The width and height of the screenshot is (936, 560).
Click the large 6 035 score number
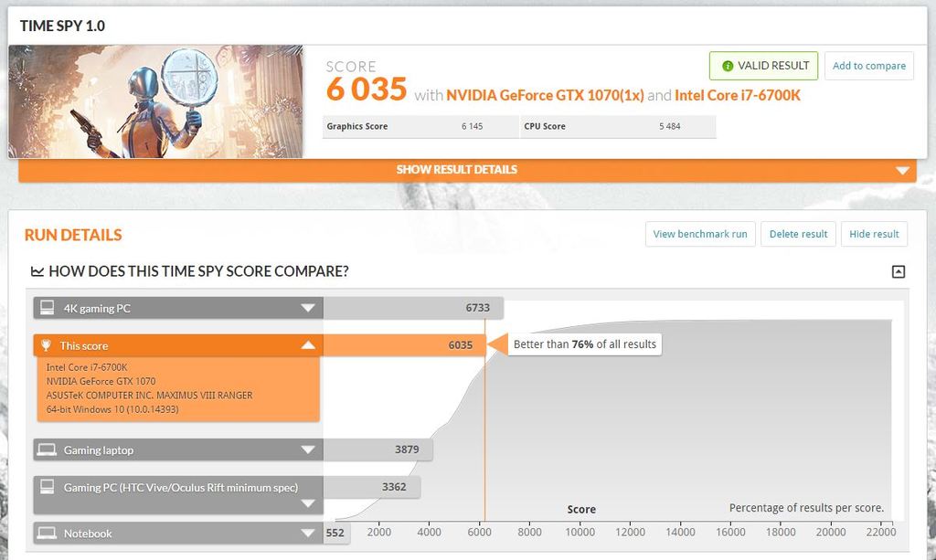point(367,90)
